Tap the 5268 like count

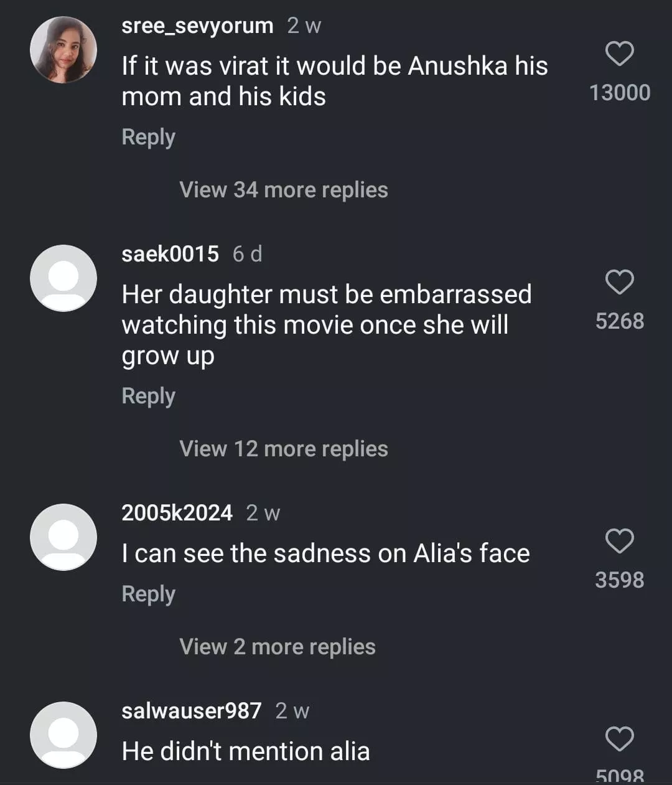click(619, 321)
